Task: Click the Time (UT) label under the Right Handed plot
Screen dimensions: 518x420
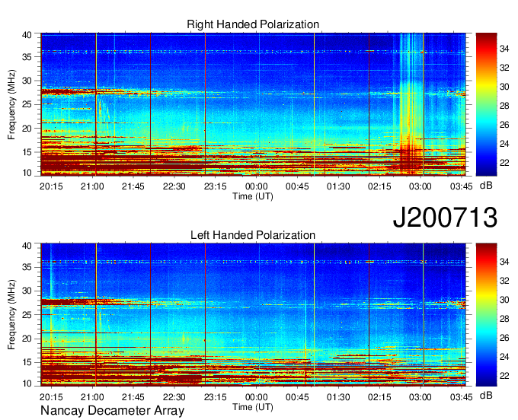Action: (x=253, y=196)
